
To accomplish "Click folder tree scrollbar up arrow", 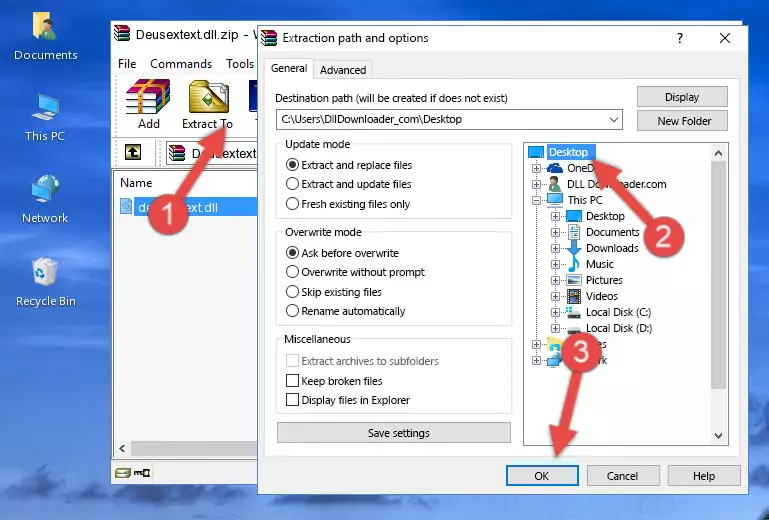I will pyautogui.click(x=718, y=153).
